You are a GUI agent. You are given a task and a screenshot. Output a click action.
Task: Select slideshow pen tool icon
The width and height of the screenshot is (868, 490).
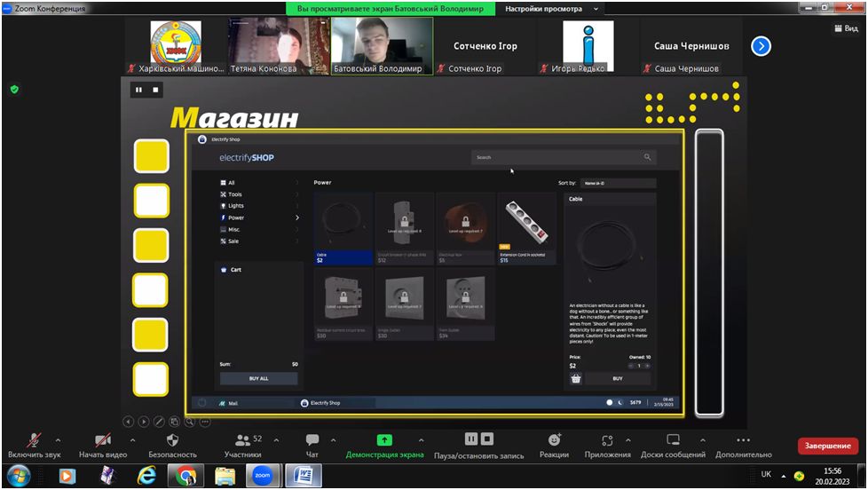click(x=159, y=422)
